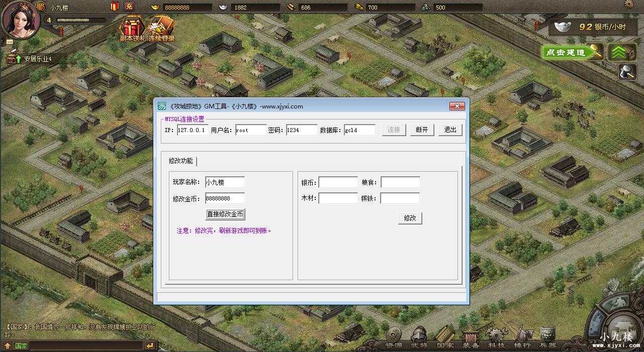Click the 充 recharge icon
This screenshot has width=644, height=352.
click(x=129, y=7)
